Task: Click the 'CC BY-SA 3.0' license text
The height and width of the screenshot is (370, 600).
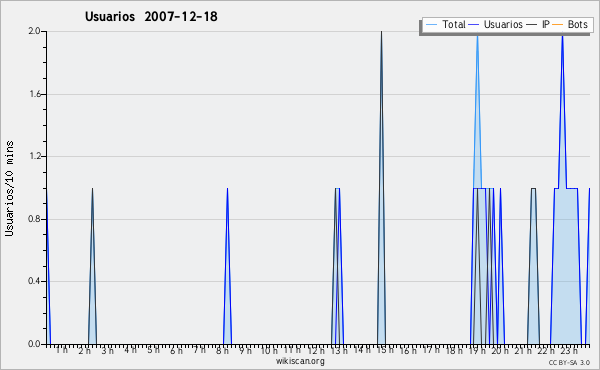Action: click(x=569, y=362)
